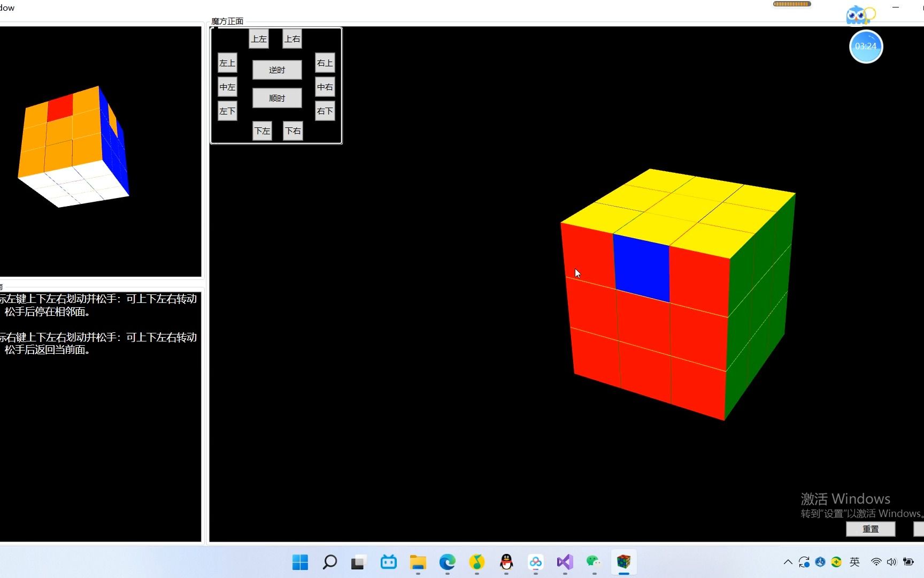This screenshot has width=924, height=578.
Task: Click the Wi-Fi icon in system tray
Action: pos(875,562)
